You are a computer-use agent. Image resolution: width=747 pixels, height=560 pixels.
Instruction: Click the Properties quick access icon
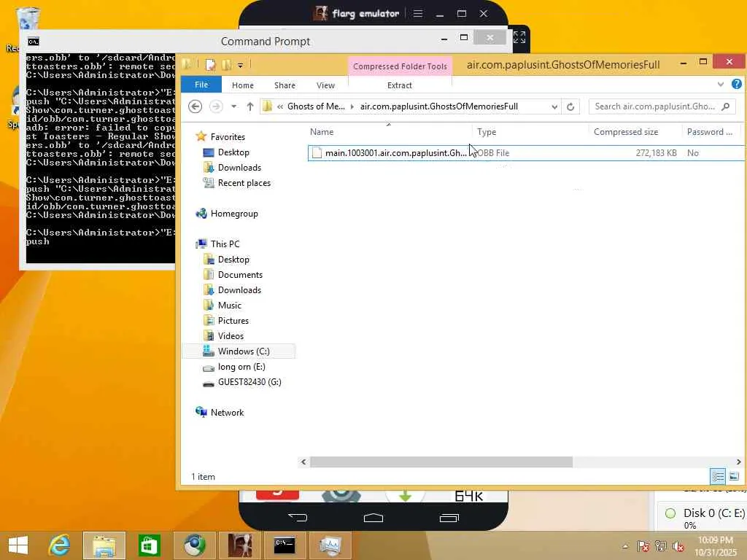(211, 65)
